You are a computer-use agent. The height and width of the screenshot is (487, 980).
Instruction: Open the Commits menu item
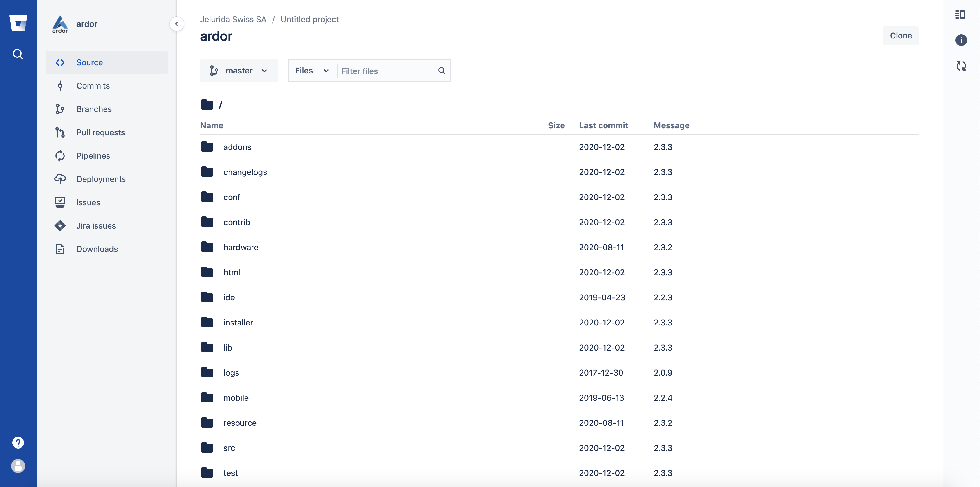pos(93,86)
